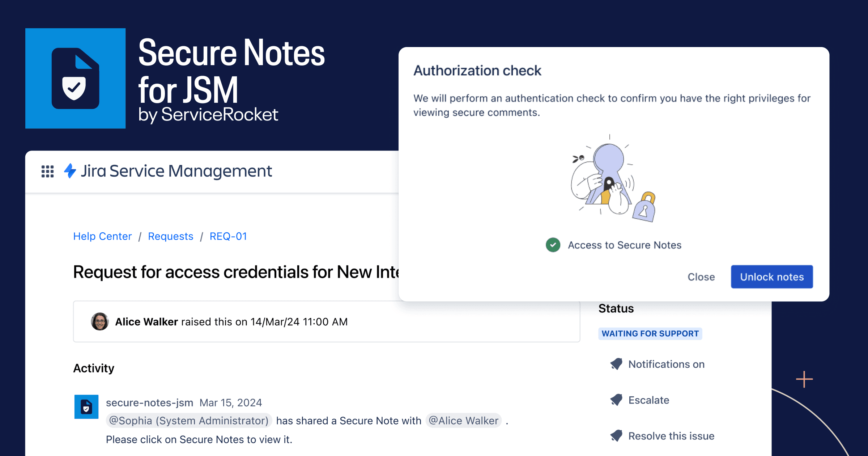Click the Jira Service Management lightning logo
The image size is (868, 456).
click(x=70, y=171)
